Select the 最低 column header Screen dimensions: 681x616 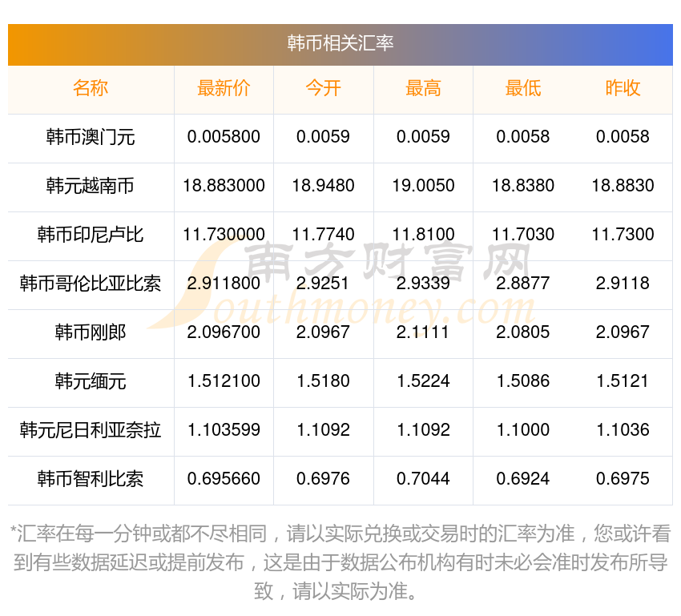[523, 88]
